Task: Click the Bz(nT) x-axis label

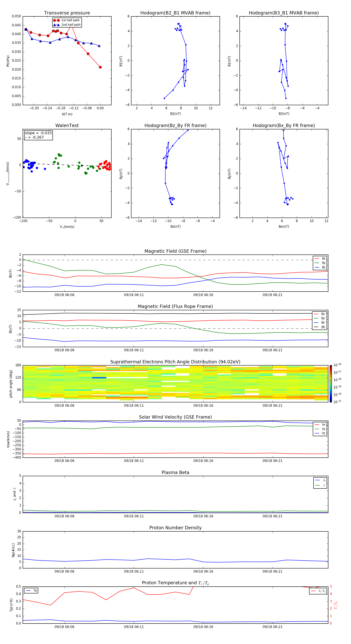Action: coord(175,227)
